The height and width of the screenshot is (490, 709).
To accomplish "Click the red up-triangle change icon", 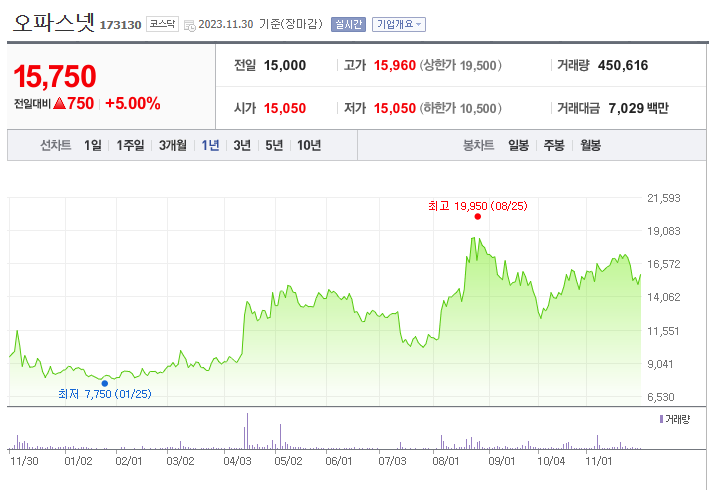I will click(x=60, y=104).
